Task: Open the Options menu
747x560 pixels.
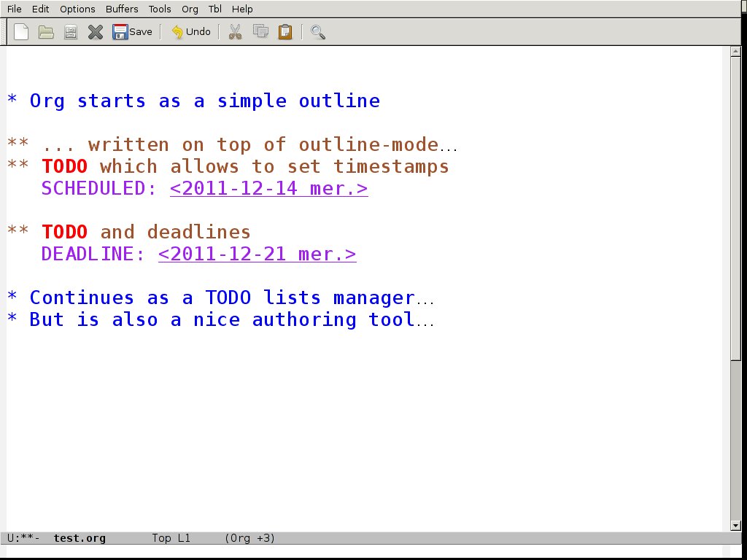Action: (77, 9)
